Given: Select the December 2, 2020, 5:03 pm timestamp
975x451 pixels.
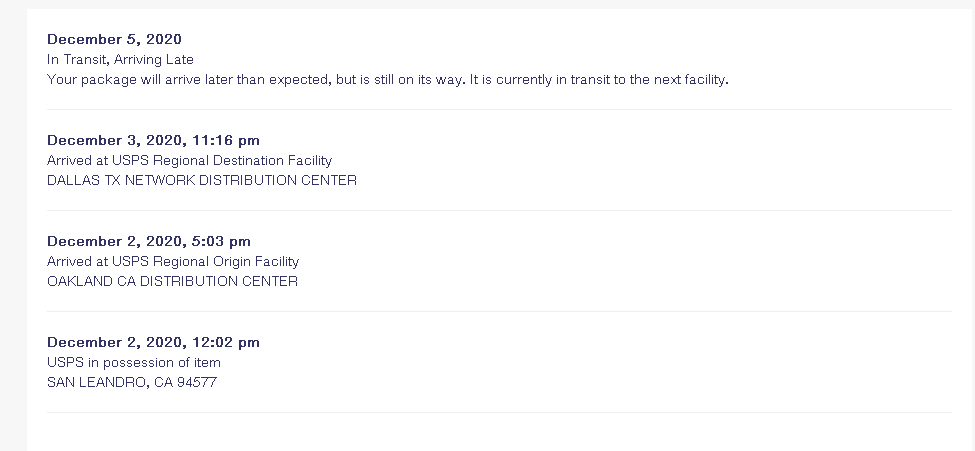Looking at the screenshot, I should [x=148, y=241].
